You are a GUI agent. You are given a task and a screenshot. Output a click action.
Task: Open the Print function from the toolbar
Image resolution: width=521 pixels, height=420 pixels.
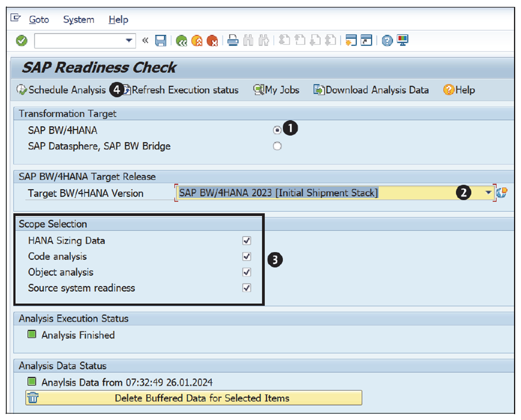coord(233,40)
